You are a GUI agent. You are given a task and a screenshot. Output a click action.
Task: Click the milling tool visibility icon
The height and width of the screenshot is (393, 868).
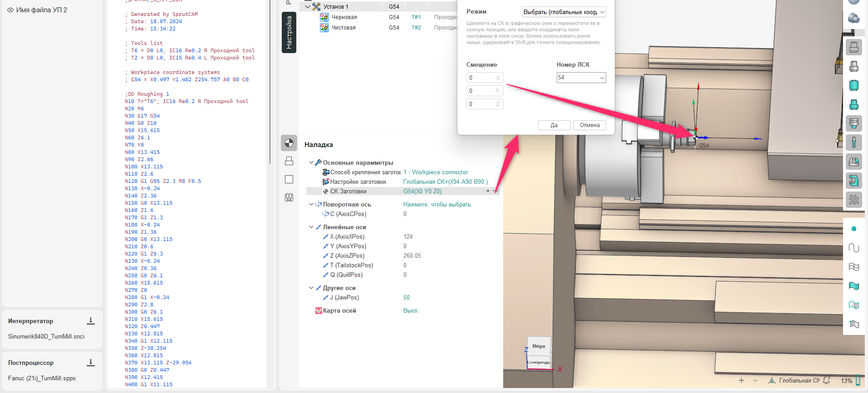[x=853, y=142]
